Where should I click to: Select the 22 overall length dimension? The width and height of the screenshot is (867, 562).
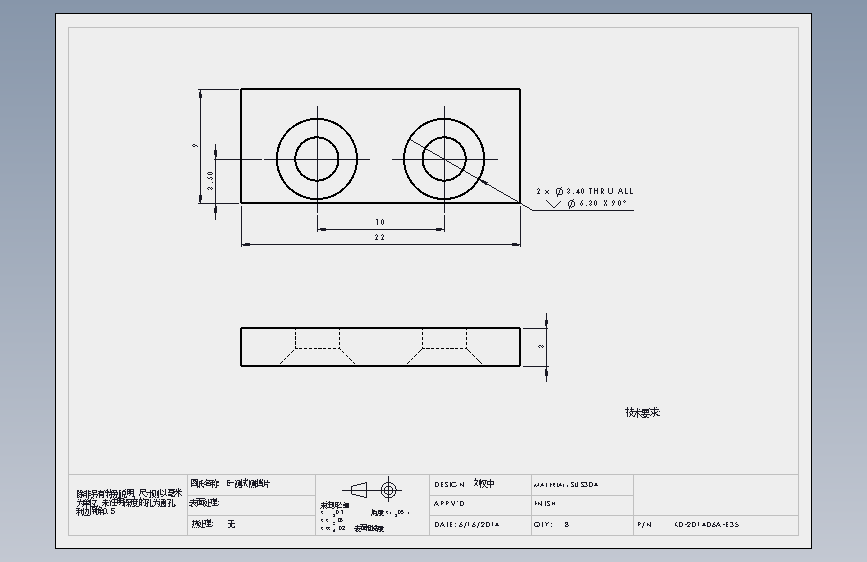pos(380,237)
